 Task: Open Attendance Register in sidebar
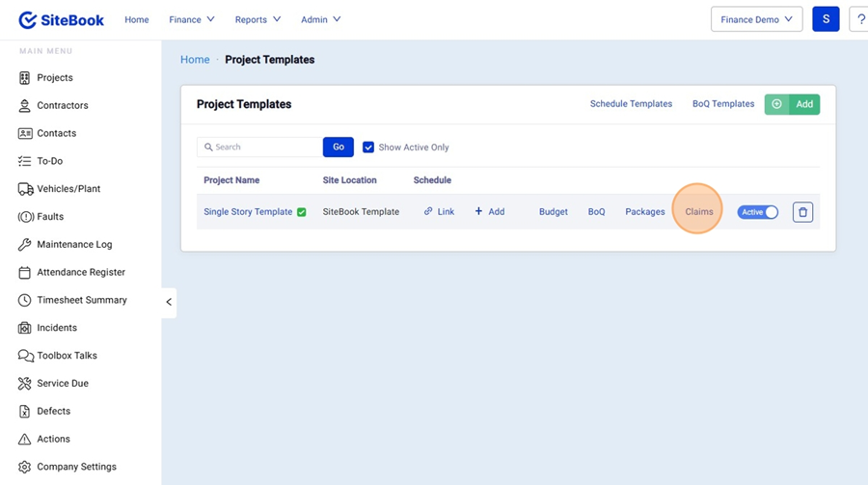[80, 273]
